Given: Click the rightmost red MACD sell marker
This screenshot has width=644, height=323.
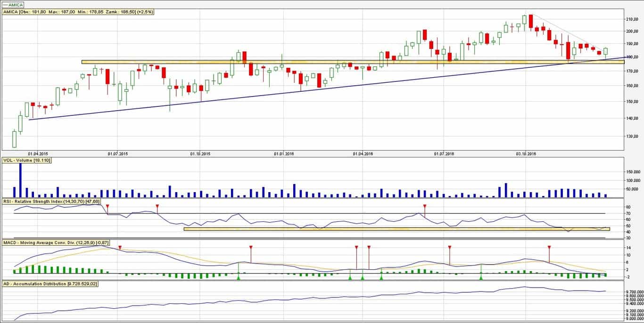Looking at the screenshot, I should click(x=549, y=247).
